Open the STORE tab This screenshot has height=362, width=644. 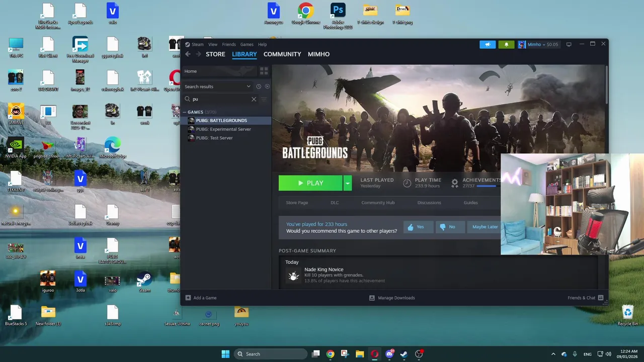click(215, 54)
